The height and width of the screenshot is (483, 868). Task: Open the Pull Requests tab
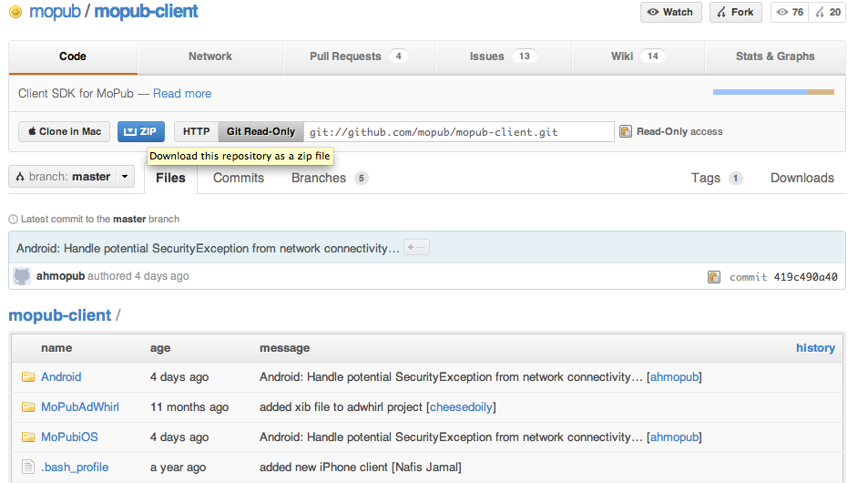point(359,57)
